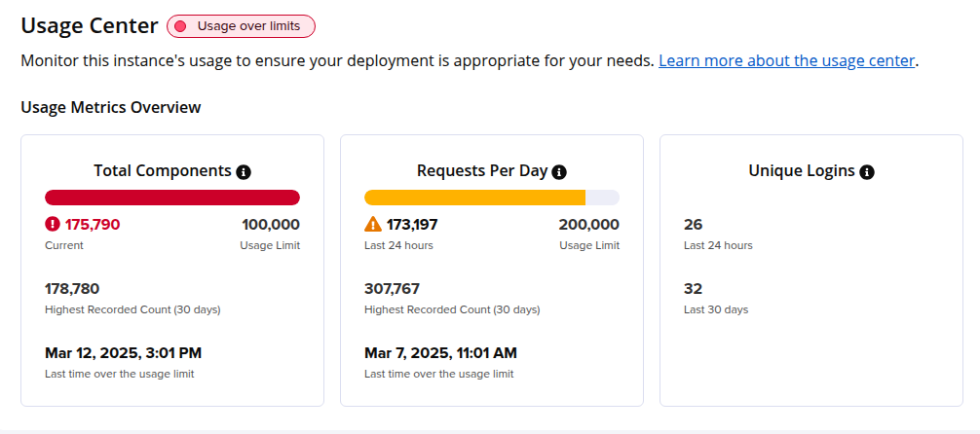The image size is (980, 434).
Task: Click the red error icon beside 175,790
Action: click(x=53, y=224)
